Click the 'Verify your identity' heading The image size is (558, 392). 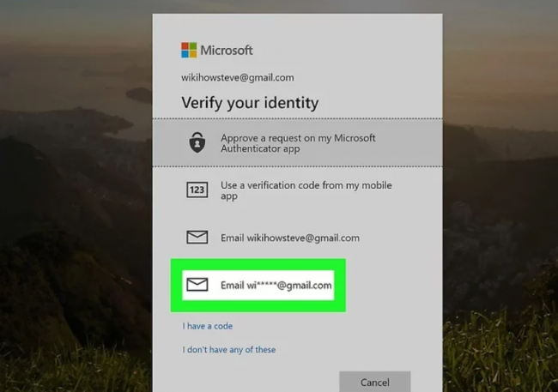click(250, 103)
